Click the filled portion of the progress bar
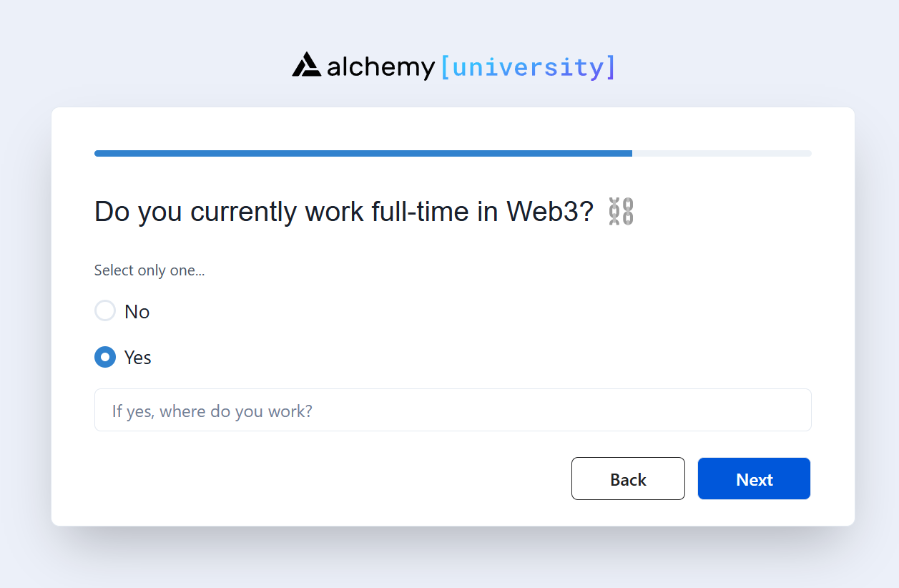This screenshot has height=588, width=899. click(x=358, y=153)
